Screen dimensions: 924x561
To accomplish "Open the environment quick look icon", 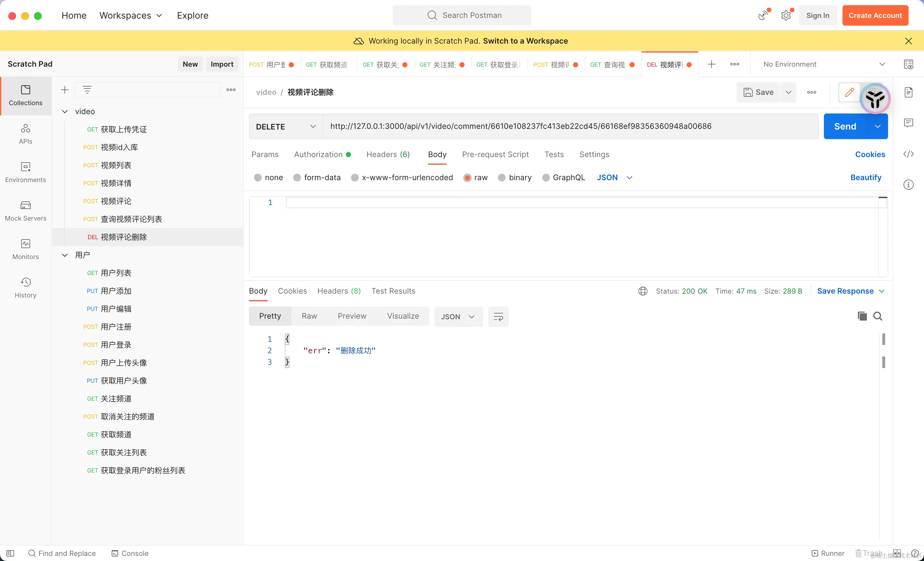I will pyautogui.click(x=908, y=64).
